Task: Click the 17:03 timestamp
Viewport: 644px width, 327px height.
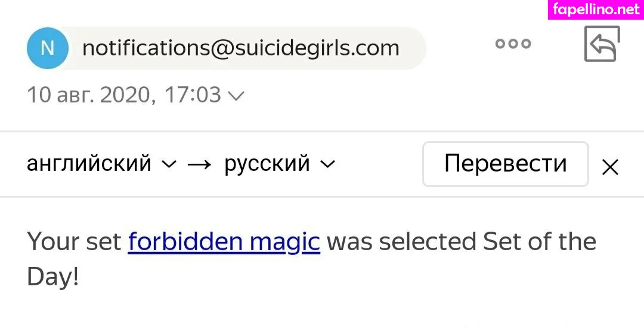Action: 192,95
